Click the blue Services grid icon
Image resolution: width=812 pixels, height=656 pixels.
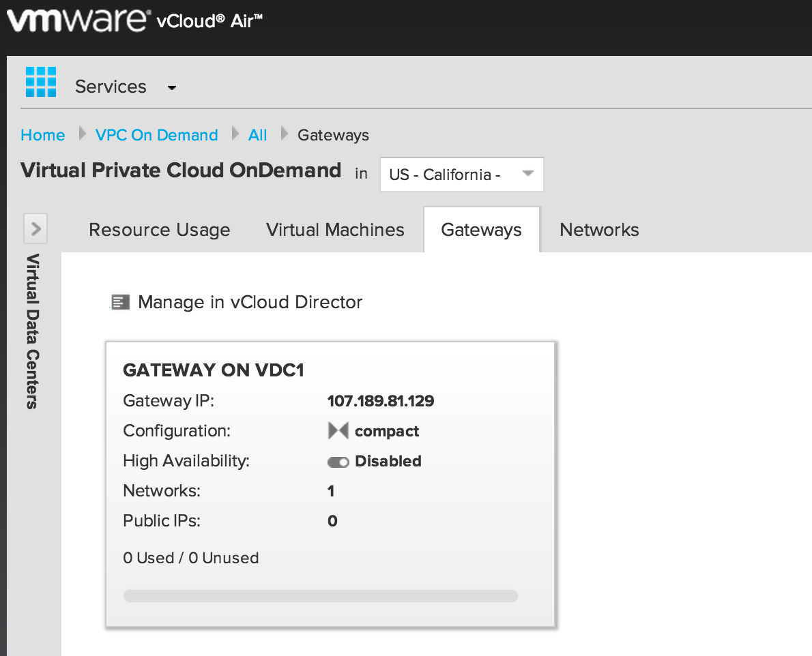tap(40, 83)
